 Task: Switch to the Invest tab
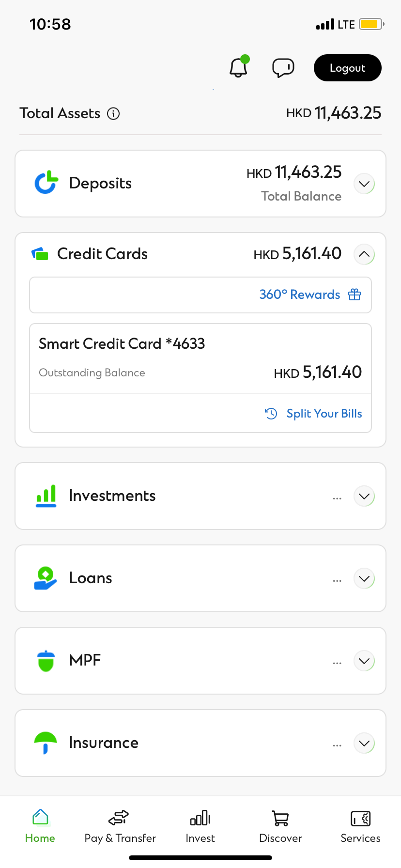[200, 826]
